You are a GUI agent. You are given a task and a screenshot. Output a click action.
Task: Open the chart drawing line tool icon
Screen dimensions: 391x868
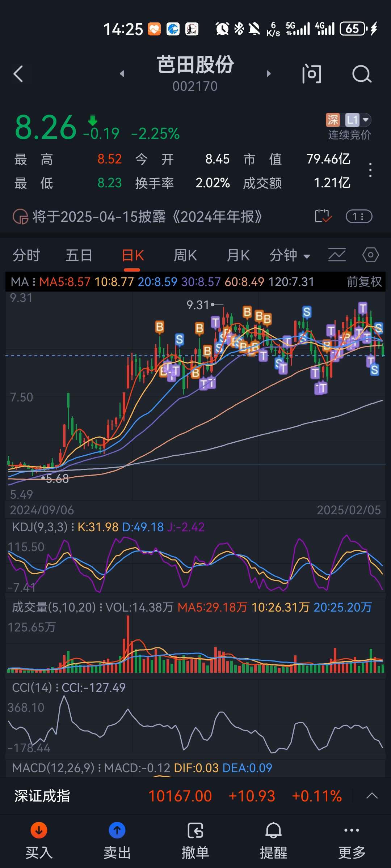click(337, 255)
